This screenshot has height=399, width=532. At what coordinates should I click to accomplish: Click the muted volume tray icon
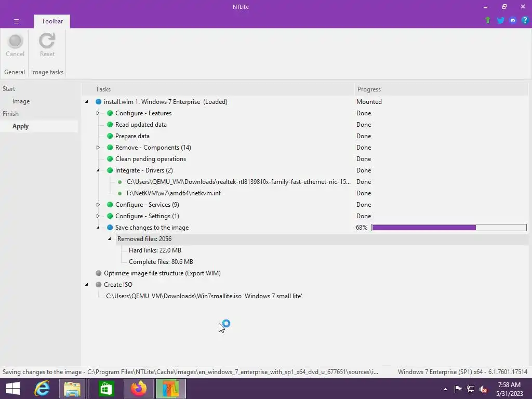click(x=483, y=389)
